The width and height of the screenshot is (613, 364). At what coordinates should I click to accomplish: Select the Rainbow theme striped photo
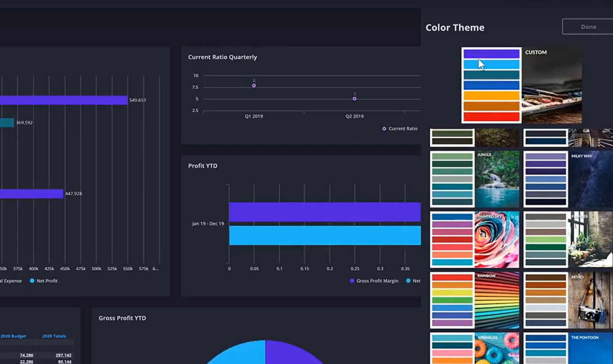(497, 300)
